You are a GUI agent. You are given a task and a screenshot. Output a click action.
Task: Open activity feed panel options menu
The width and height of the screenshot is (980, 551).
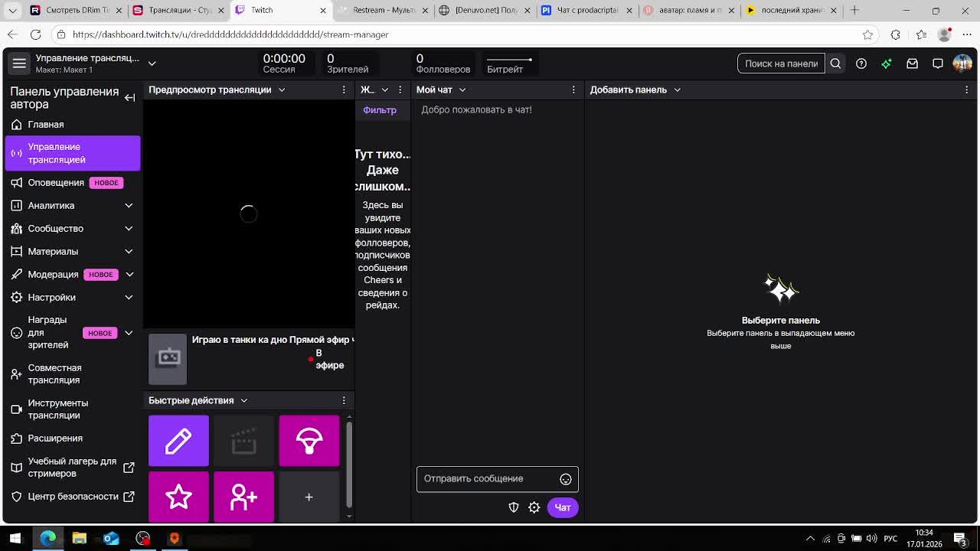[x=400, y=90]
